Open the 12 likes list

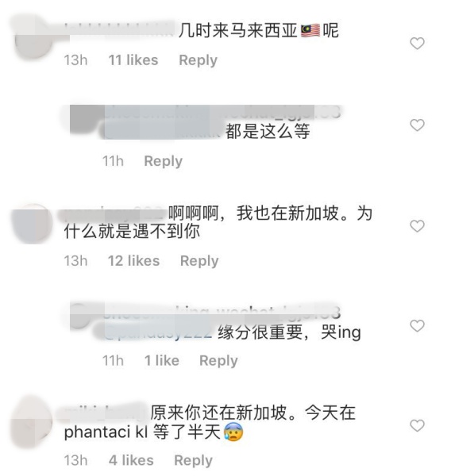133,261
